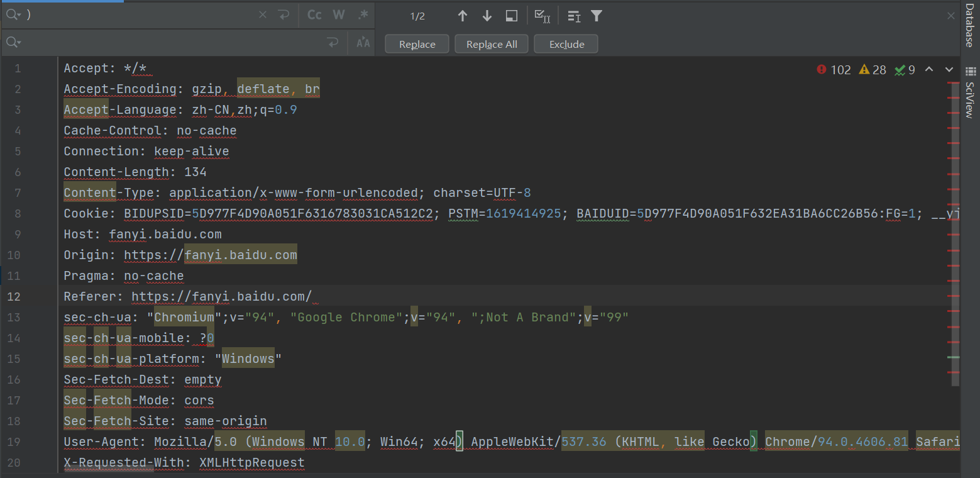This screenshot has height=478, width=980.
Task: Open the replace history dropdown
Action: 13,42
